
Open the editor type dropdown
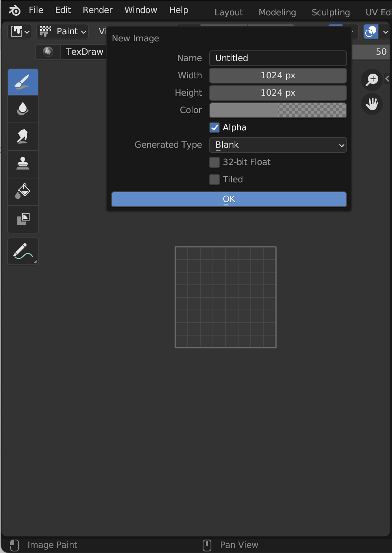coord(20,32)
